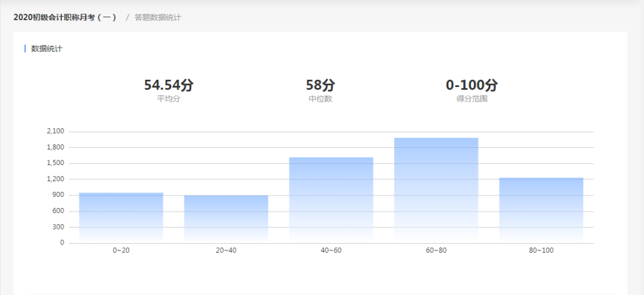Click the 20~40 axis label
The width and height of the screenshot is (644, 295).
click(x=226, y=251)
